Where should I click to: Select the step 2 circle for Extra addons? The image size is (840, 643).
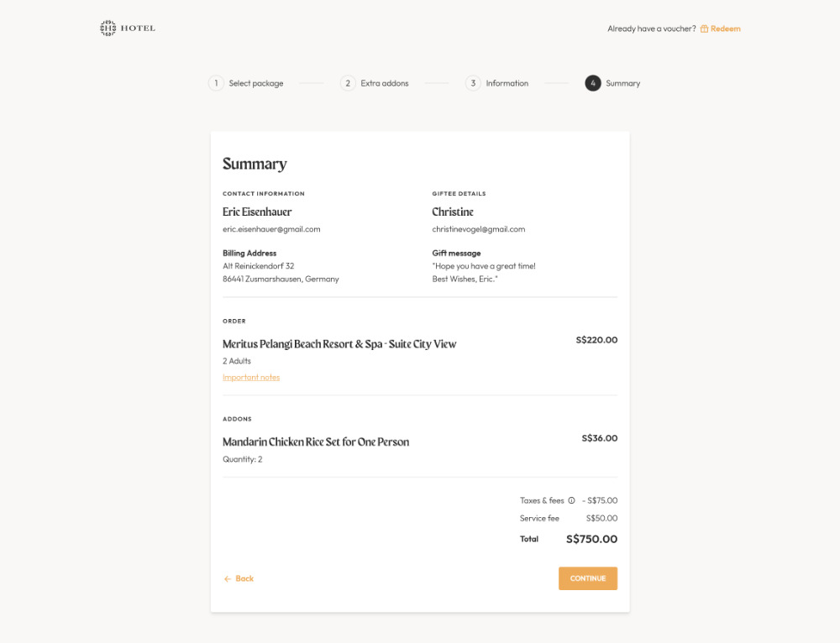click(x=348, y=83)
